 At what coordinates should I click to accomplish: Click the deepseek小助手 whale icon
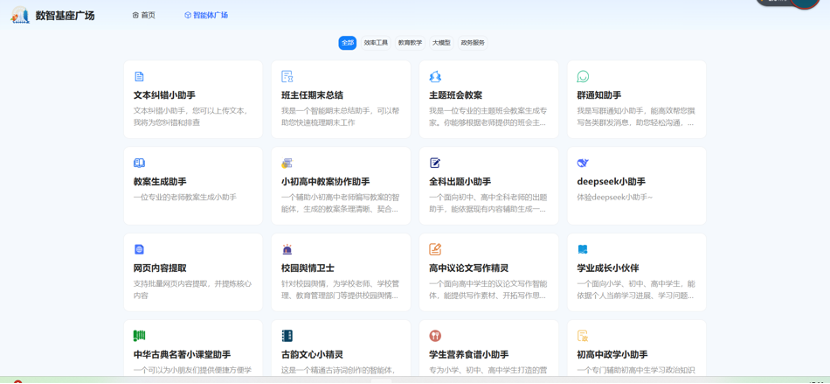click(583, 163)
